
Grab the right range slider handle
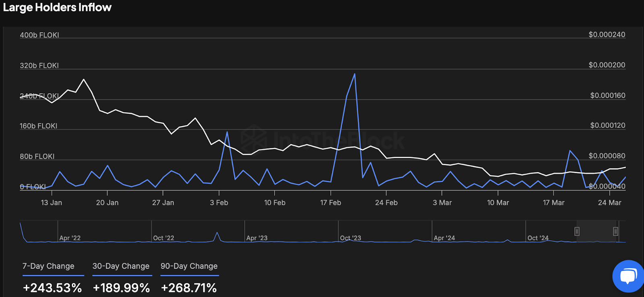(x=615, y=231)
